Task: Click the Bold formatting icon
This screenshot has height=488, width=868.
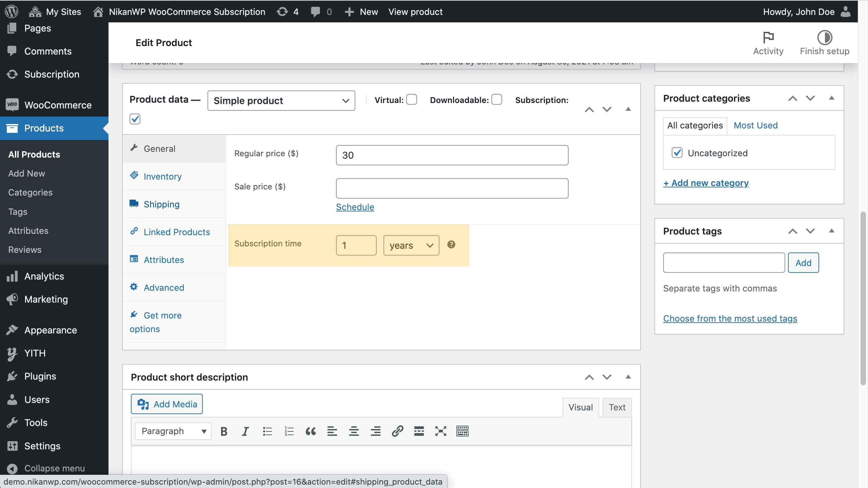Action: (x=224, y=431)
